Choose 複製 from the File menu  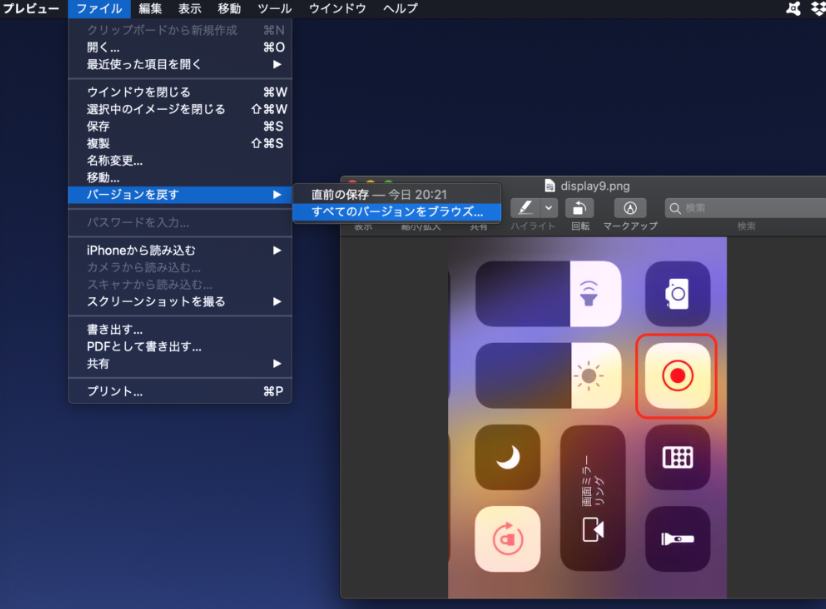point(180,143)
